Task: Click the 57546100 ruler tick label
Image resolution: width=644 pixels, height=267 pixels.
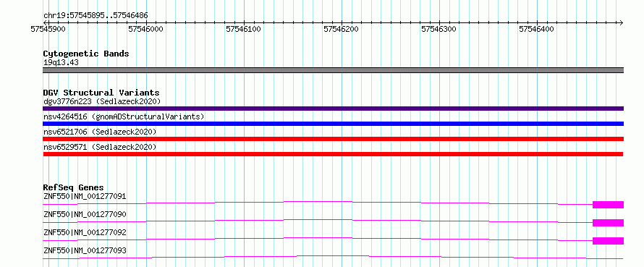Action: (244, 29)
